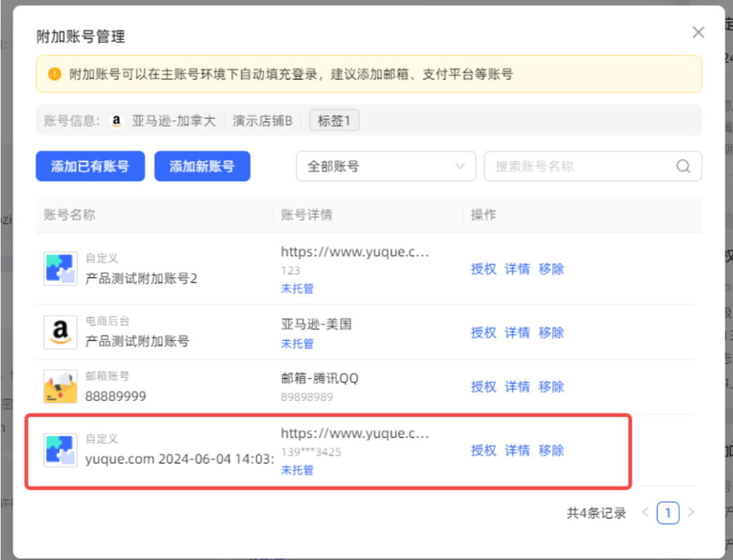The width and height of the screenshot is (733, 560).
Task: Click the 共4条记录 record count
Action: coord(596,513)
